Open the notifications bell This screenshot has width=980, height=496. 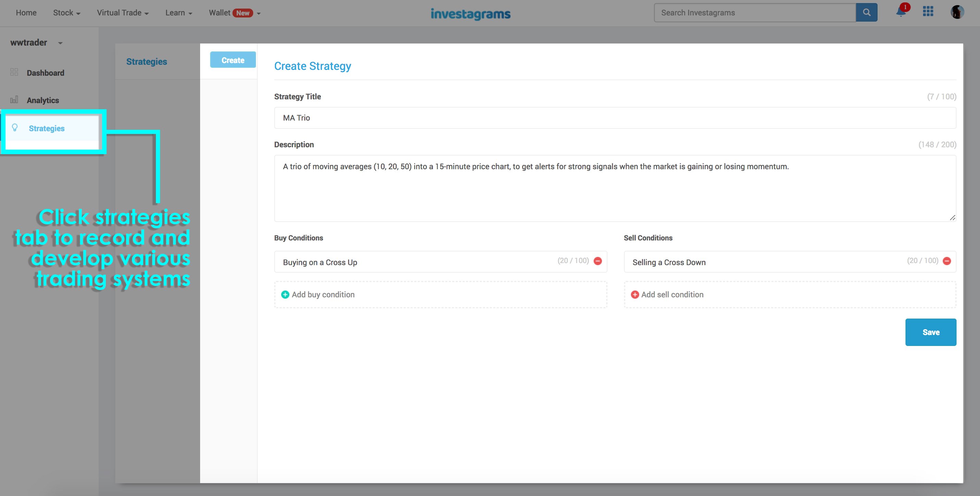[x=901, y=12]
